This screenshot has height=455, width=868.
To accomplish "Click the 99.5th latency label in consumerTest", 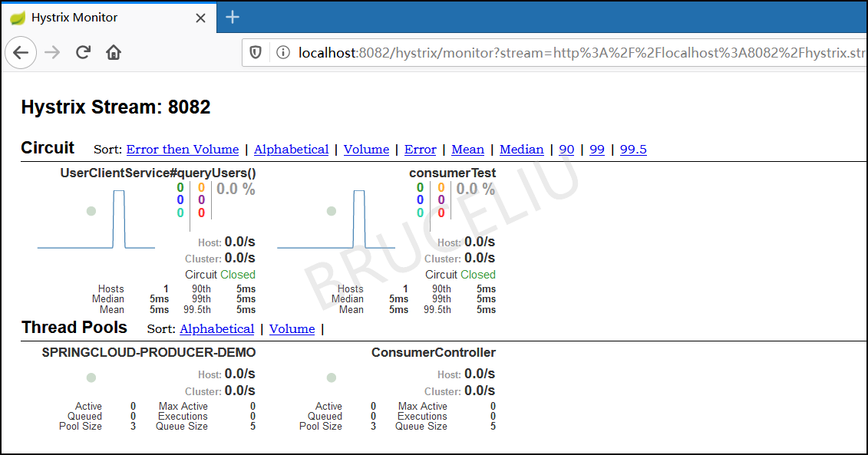I will coord(437,309).
